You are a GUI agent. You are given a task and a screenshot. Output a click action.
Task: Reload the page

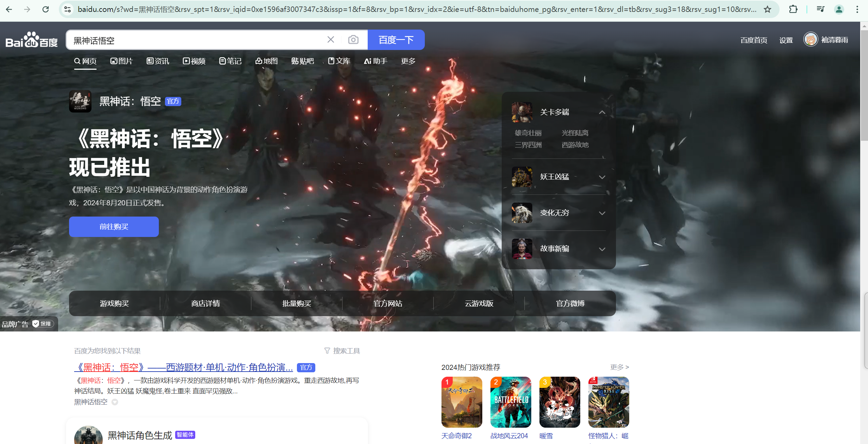click(x=46, y=9)
